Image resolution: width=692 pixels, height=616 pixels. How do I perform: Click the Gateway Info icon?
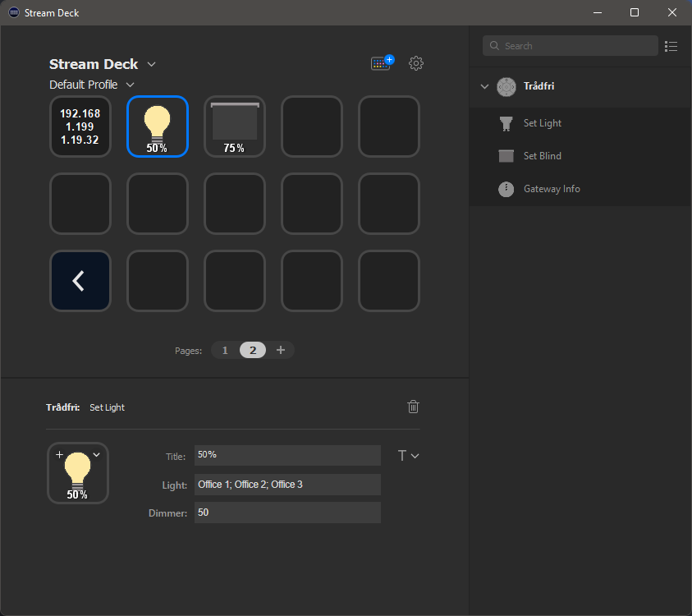(506, 189)
